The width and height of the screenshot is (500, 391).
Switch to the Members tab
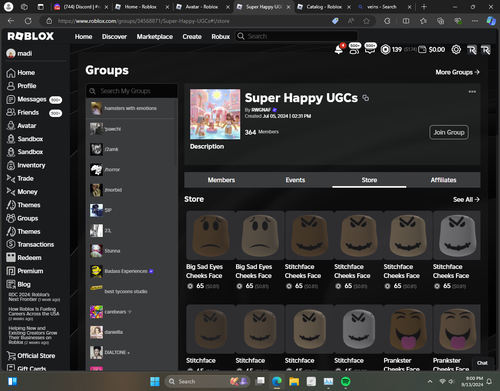[221, 180]
